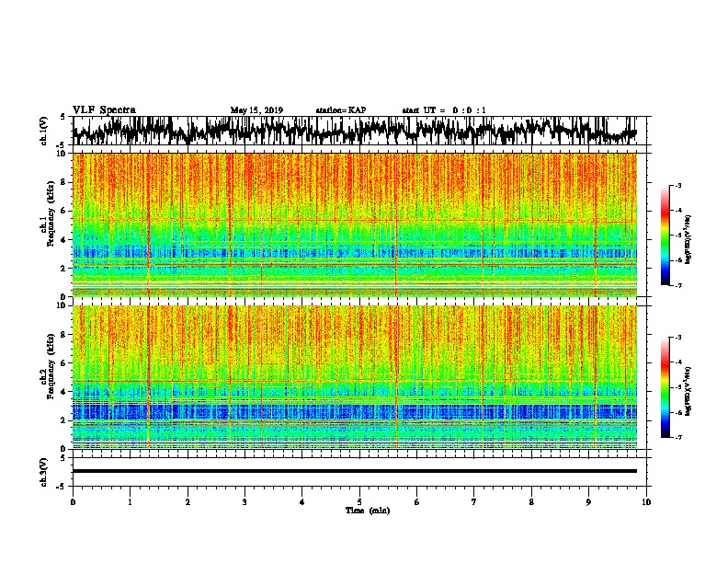Click time axis tick label "4"
This screenshot has width=728, height=563.
pos(302,502)
